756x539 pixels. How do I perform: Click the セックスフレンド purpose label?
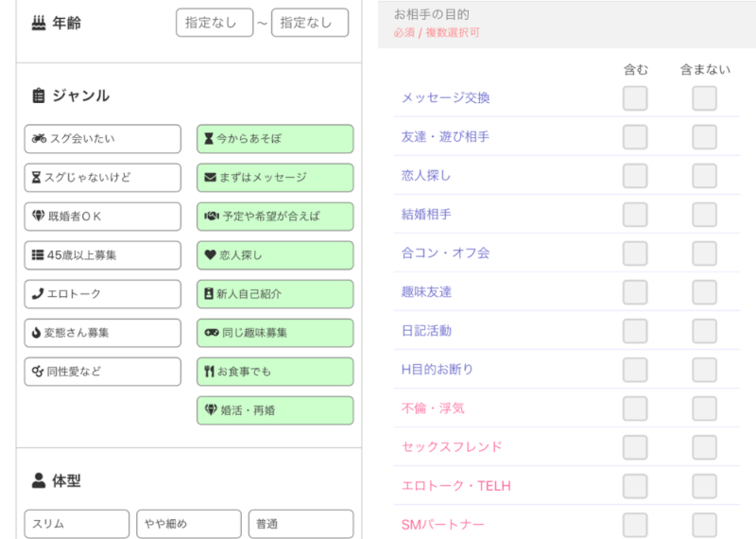[x=452, y=447]
